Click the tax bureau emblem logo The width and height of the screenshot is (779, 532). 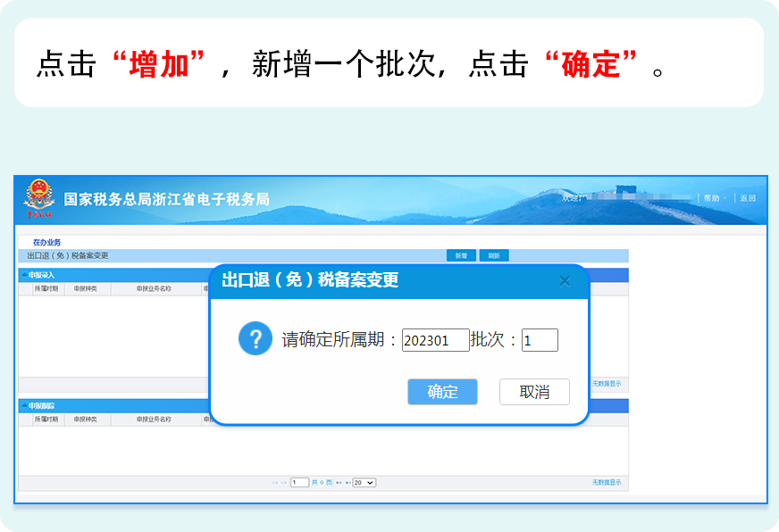[38, 198]
